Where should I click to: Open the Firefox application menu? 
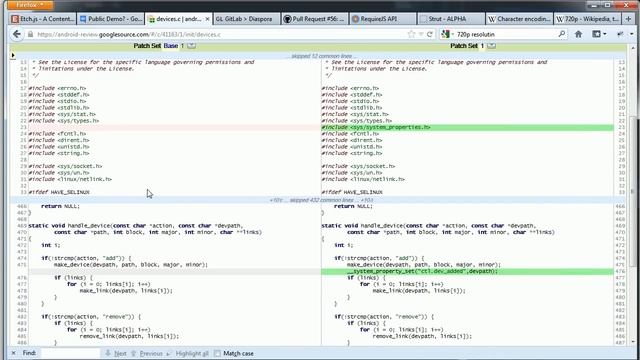click(x=30, y=5)
